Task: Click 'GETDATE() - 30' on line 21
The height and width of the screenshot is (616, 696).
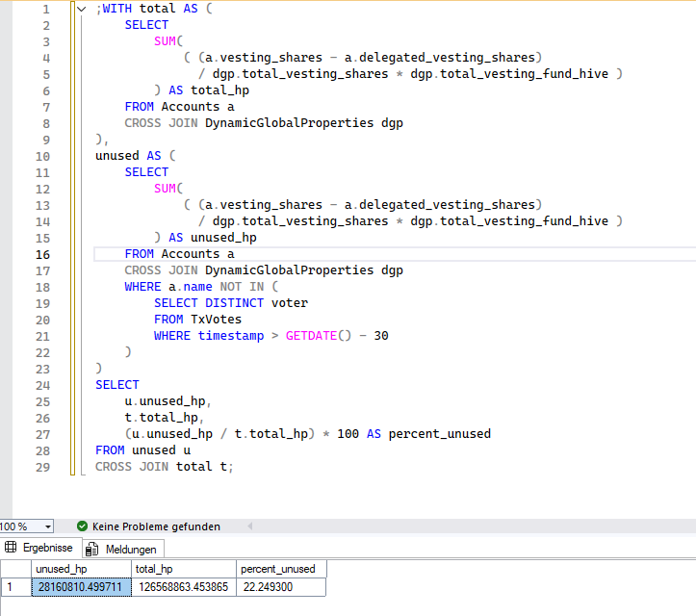Action: [337, 336]
